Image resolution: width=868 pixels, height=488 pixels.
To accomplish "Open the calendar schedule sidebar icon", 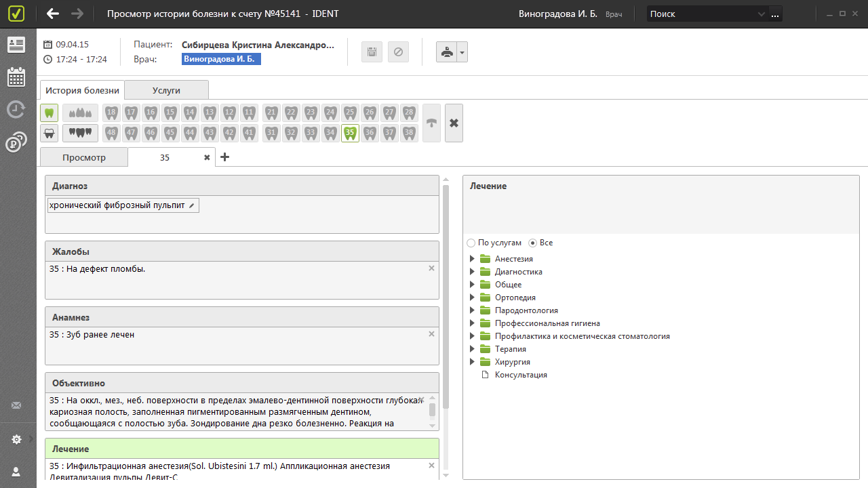I will (16, 77).
